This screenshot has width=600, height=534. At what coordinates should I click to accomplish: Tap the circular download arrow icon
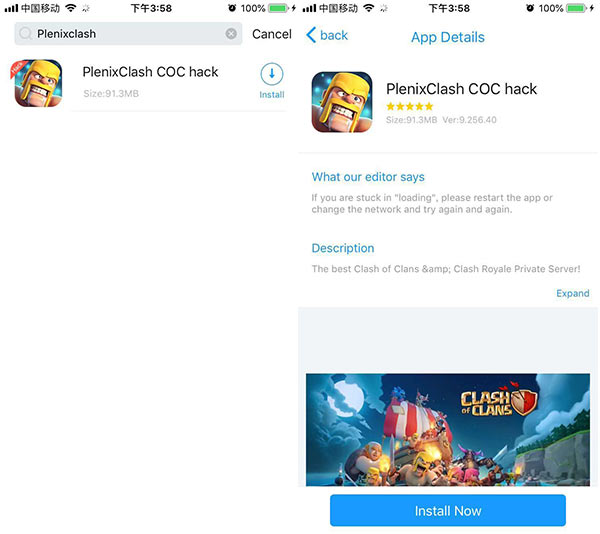tap(272, 74)
